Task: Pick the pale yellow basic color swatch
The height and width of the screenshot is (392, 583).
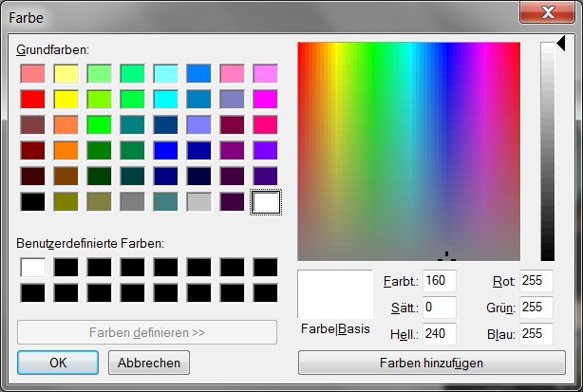Action: [x=66, y=74]
